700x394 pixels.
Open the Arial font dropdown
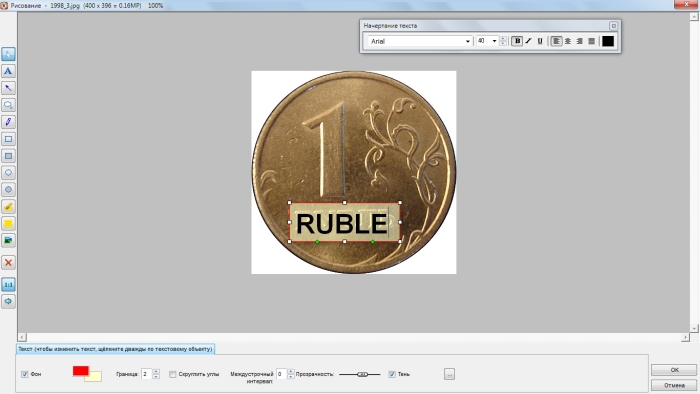(420, 41)
